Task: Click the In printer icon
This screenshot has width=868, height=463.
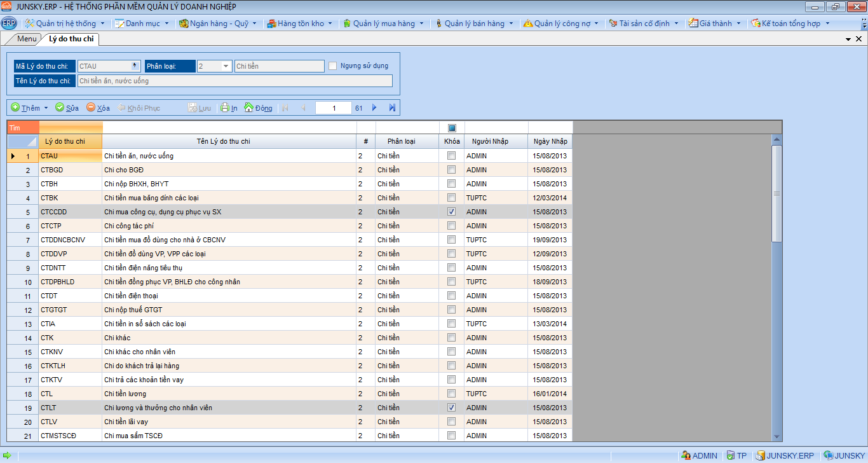Action: coord(225,107)
